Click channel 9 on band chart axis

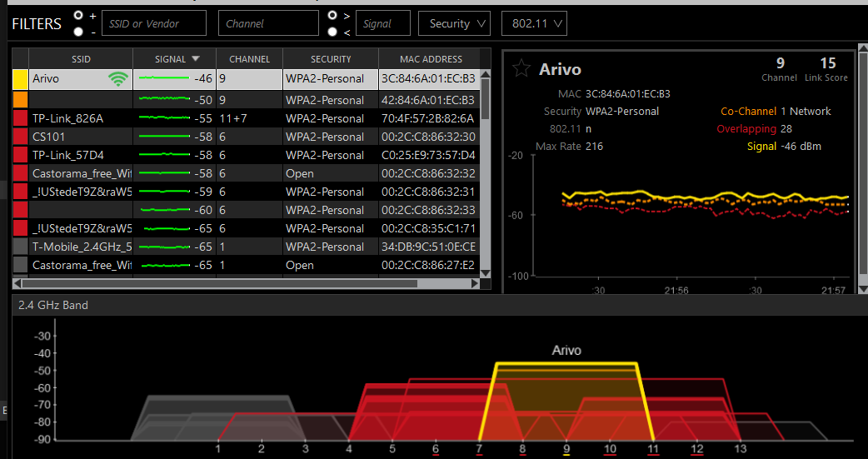[566, 449]
